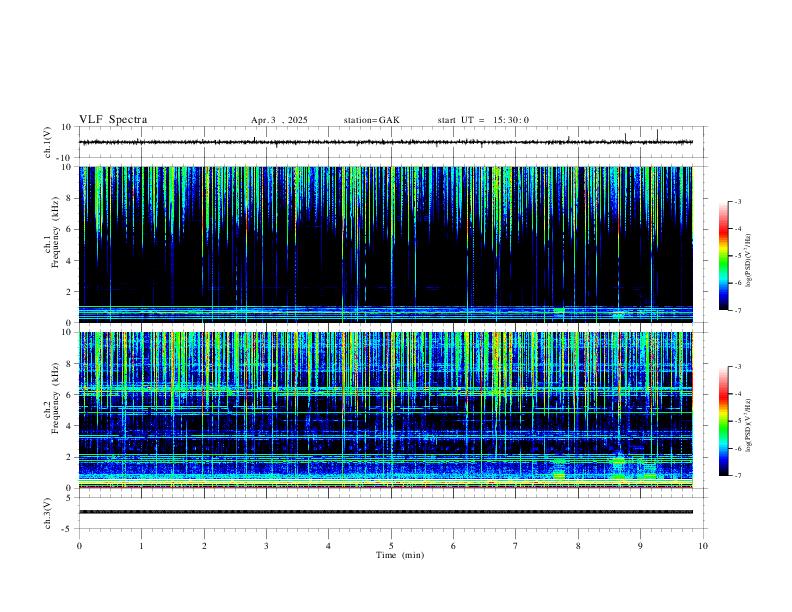
Task: Click the "station=GAK" label
Action: point(371,120)
